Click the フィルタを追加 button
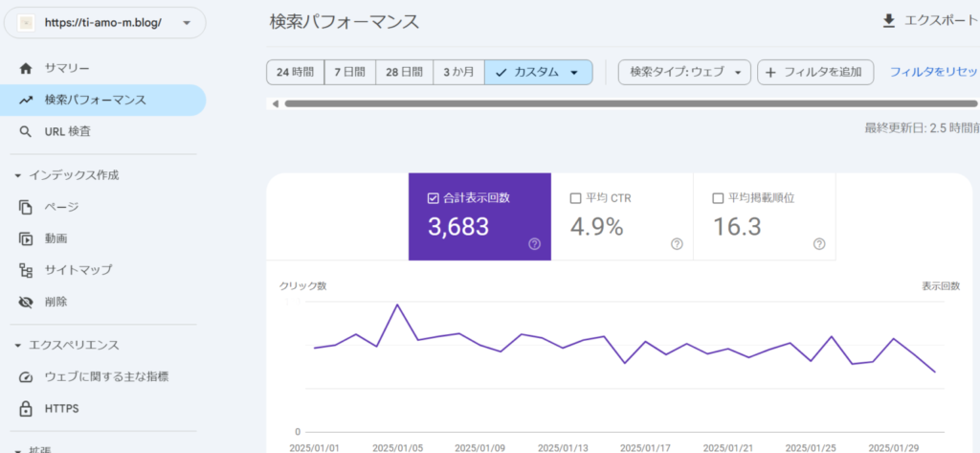980x453 pixels. (x=815, y=73)
